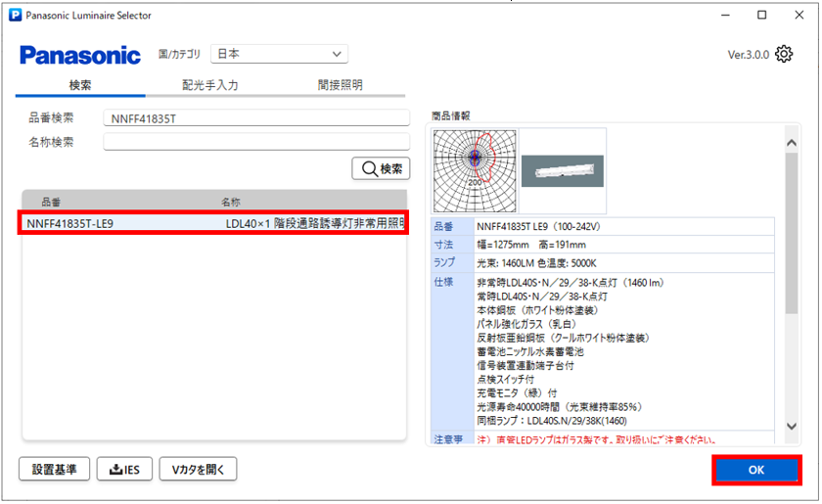The height and width of the screenshot is (504, 822).
Task: Switch to the 検索 tab
Action: [x=80, y=85]
